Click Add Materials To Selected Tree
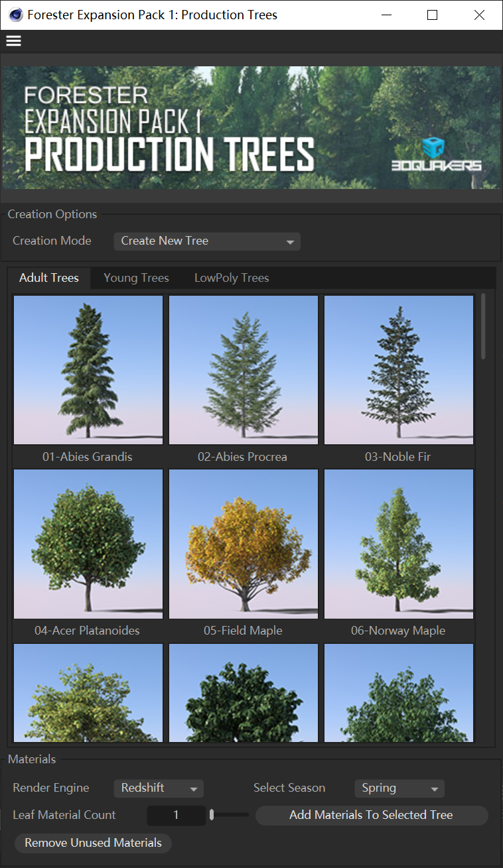The image size is (503, 868). [x=372, y=815]
